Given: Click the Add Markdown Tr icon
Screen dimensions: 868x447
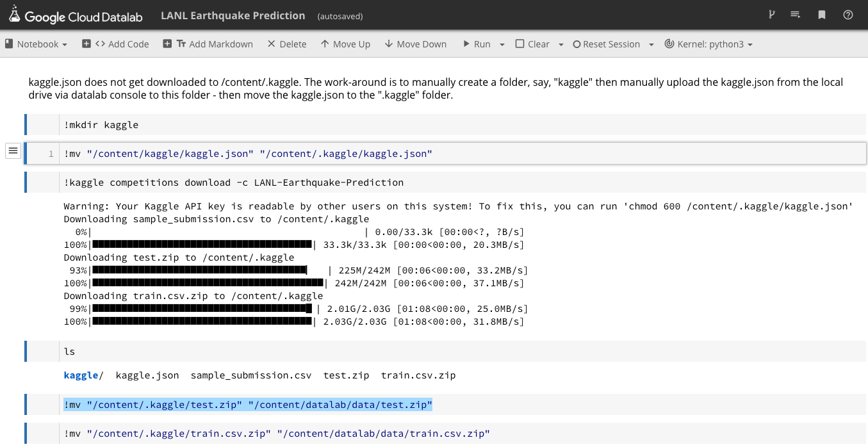Looking at the screenshot, I should [180, 44].
